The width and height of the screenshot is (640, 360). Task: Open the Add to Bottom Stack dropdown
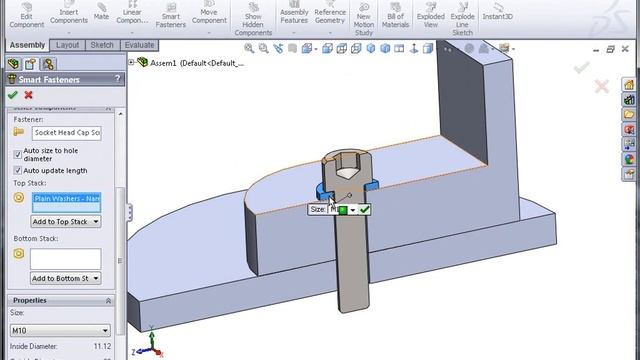(x=66, y=278)
